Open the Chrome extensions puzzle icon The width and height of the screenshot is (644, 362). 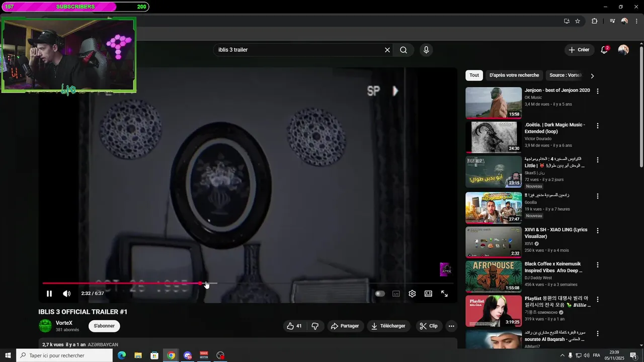[594, 21]
